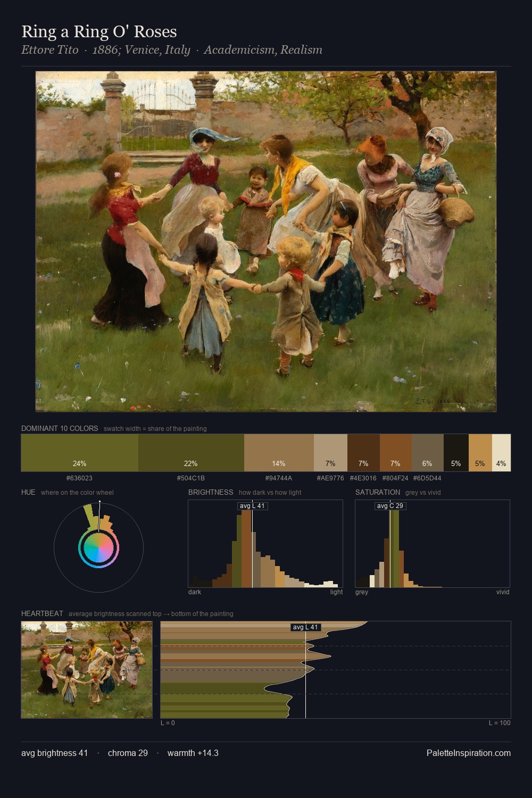This screenshot has height=798, width=532.
Task: Click the text 1886; Venice, Italy
Action: (x=141, y=50)
